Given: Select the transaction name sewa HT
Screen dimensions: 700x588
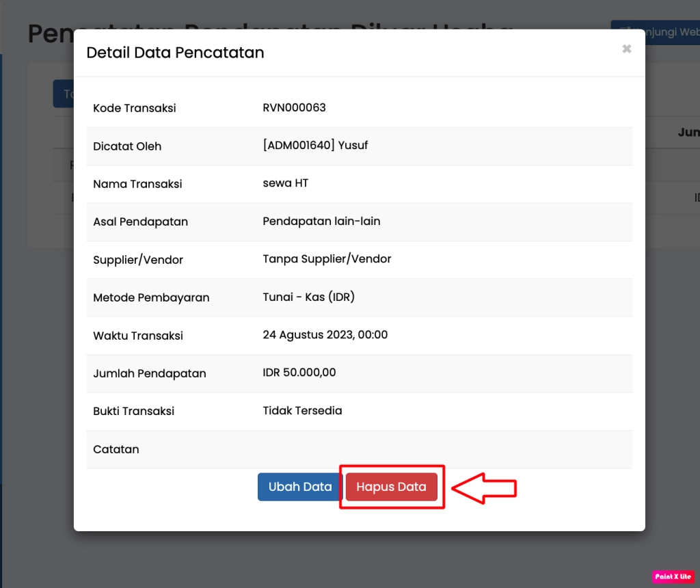Looking at the screenshot, I should coord(285,183).
